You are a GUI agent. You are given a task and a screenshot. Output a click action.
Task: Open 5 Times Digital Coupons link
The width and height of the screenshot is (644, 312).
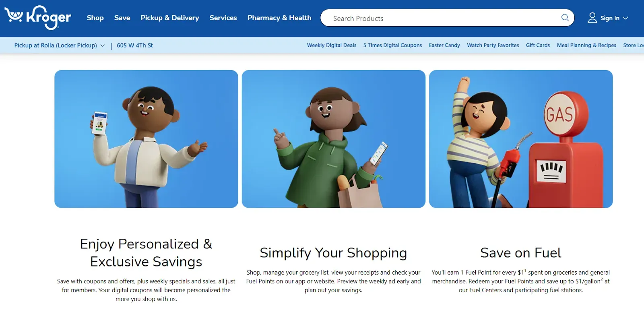[392, 45]
